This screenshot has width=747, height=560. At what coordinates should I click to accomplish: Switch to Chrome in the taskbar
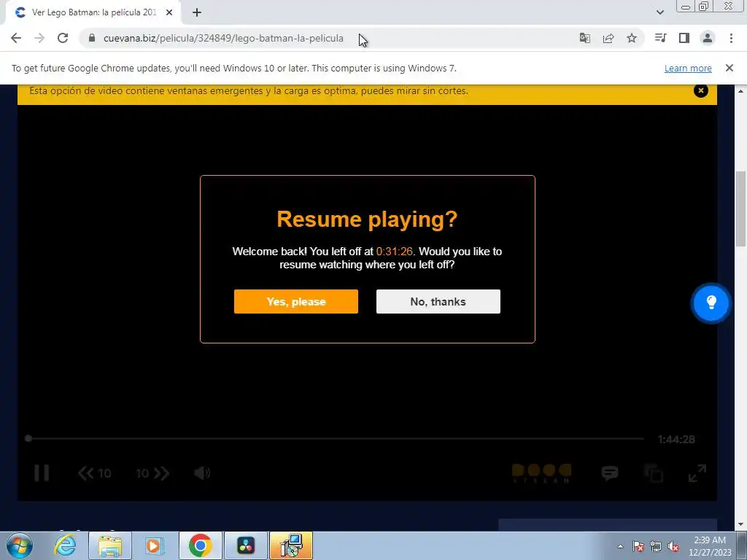point(200,545)
